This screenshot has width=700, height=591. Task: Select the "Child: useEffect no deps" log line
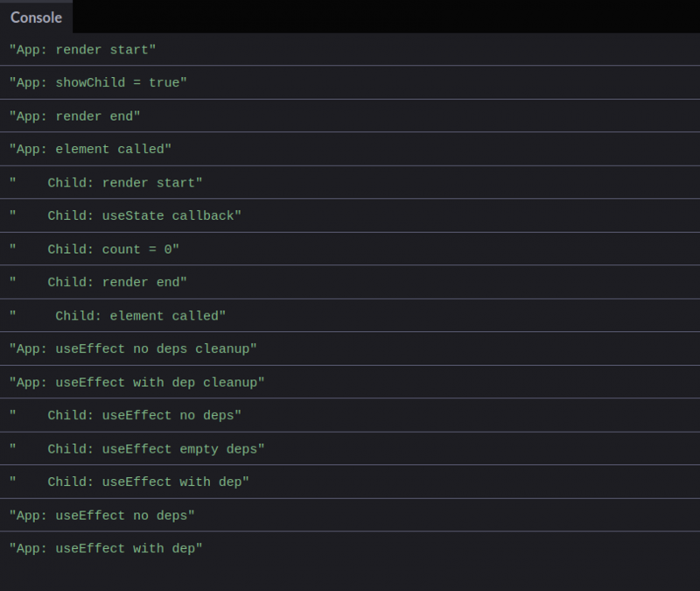[x=350, y=415]
